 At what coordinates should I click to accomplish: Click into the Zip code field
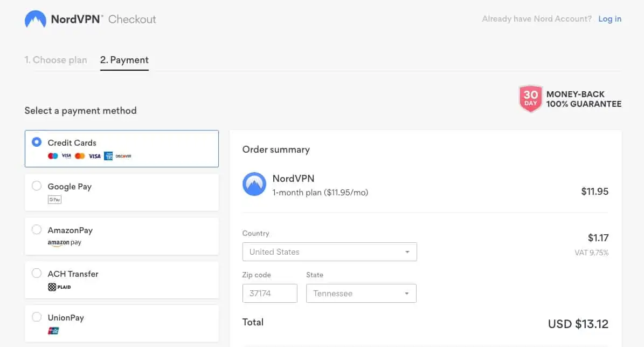pyautogui.click(x=269, y=294)
